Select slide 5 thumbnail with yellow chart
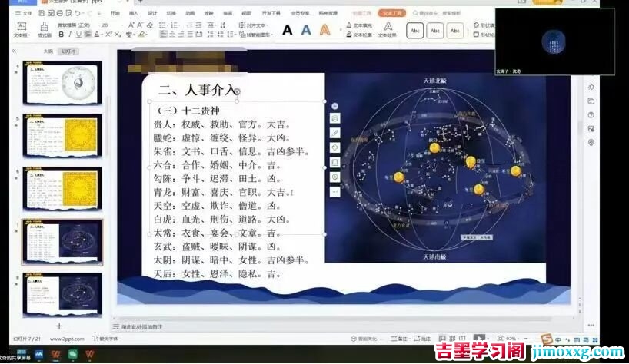The height and width of the screenshot is (364, 629). point(62,135)
